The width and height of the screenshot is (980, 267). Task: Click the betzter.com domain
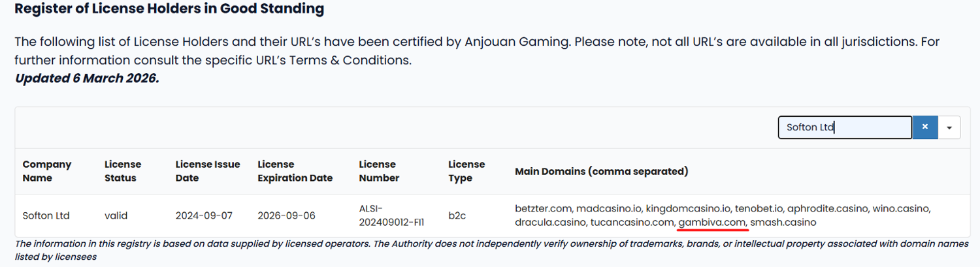point(544,209)
